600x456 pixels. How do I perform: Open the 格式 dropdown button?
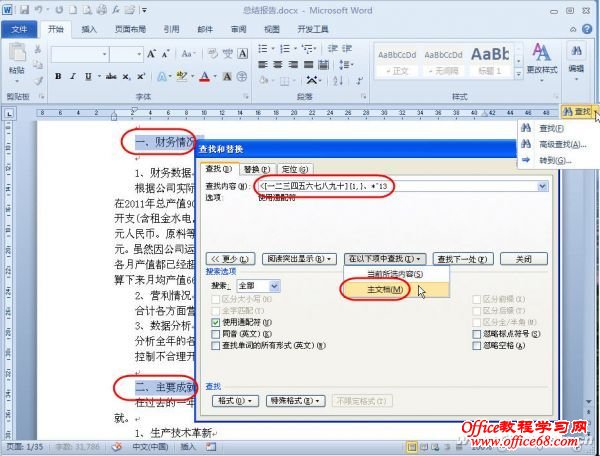coord(235,401)
